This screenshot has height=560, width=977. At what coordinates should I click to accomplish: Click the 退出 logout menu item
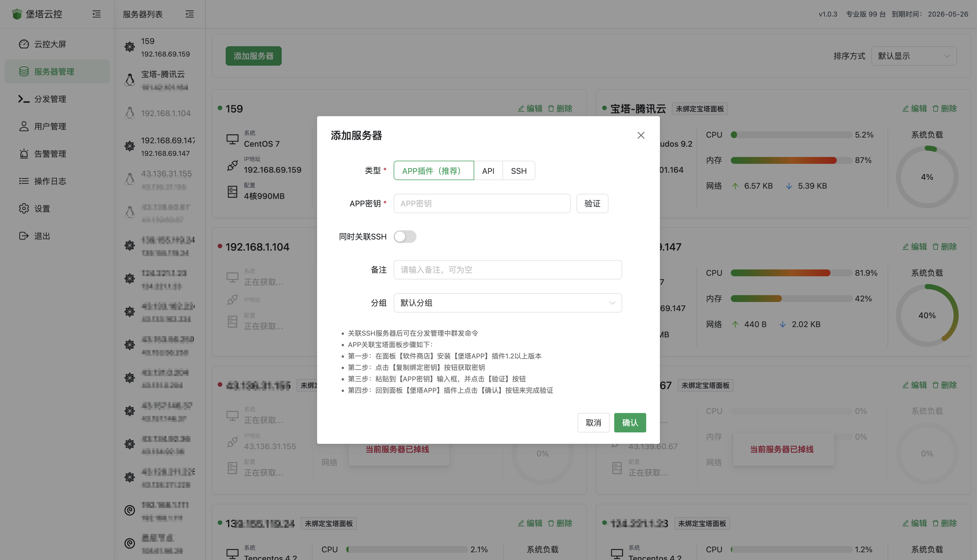click(24, 236)
